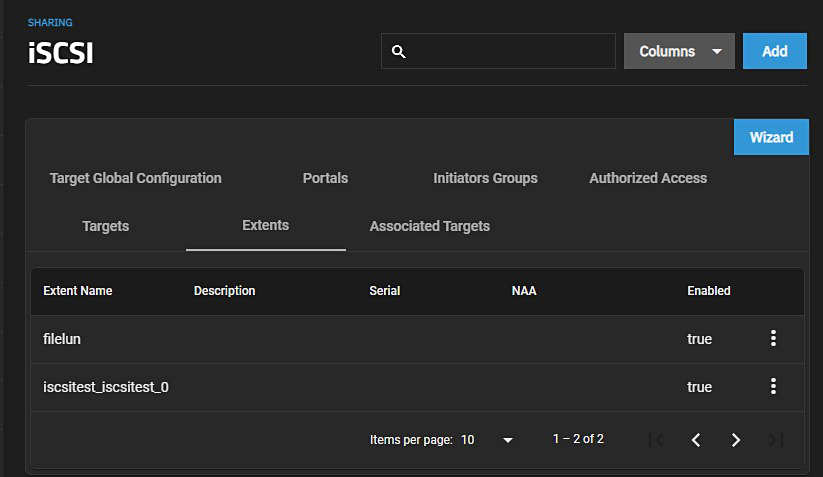The height and width of the screenshot is (477, 823).
Task: Go to the next page arrow
Action: pos(736,440)
